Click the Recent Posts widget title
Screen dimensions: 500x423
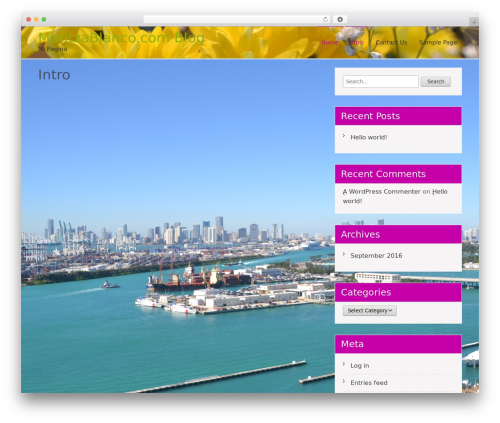point(370,116)
